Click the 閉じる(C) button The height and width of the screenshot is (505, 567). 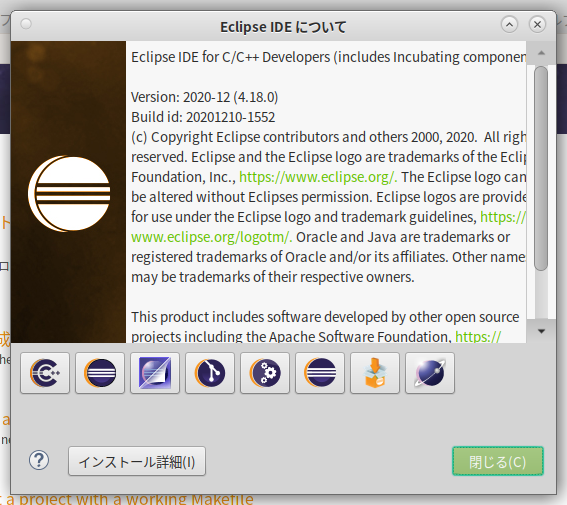pyautogui.click(x=498, y=461)
